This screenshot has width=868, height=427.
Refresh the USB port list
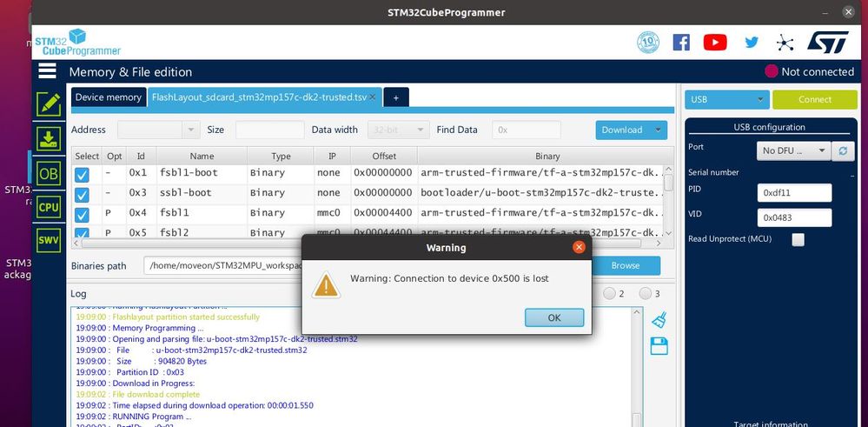pos(843,150)
